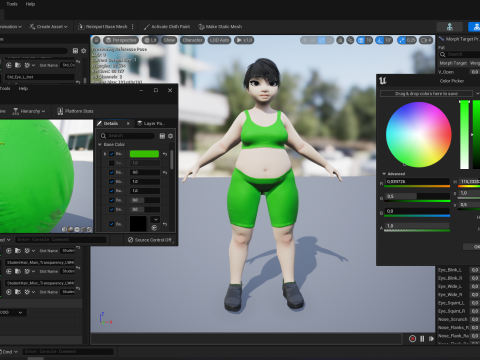Click the Eye_Blink_L morph target
Viewport: 480px width, 360px height.
450,270
